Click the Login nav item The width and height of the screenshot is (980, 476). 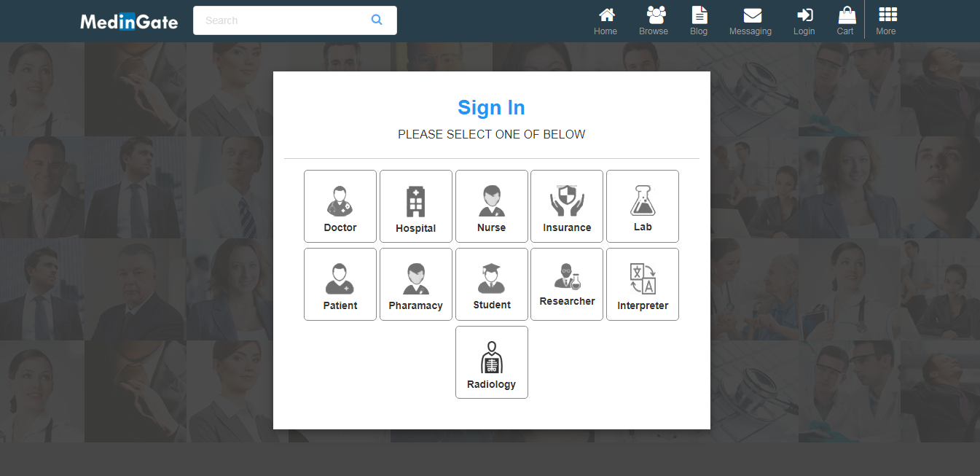[804, 21]
